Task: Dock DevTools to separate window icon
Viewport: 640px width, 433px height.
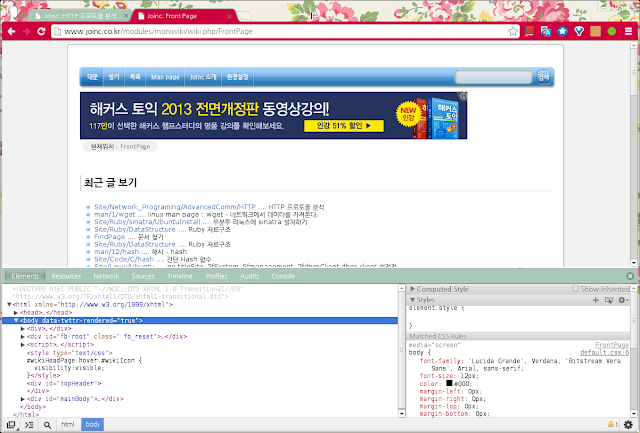Action: click(x=11, y=425)
